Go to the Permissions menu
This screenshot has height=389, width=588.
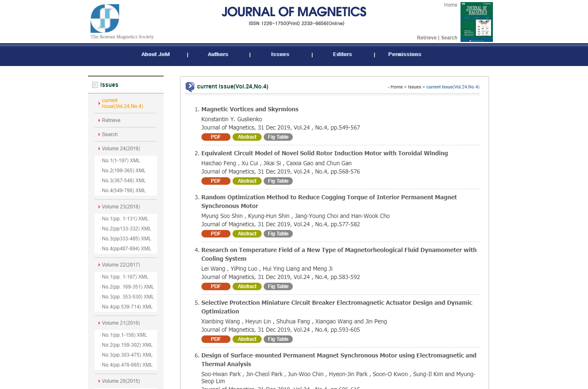[x=404, y=54]
